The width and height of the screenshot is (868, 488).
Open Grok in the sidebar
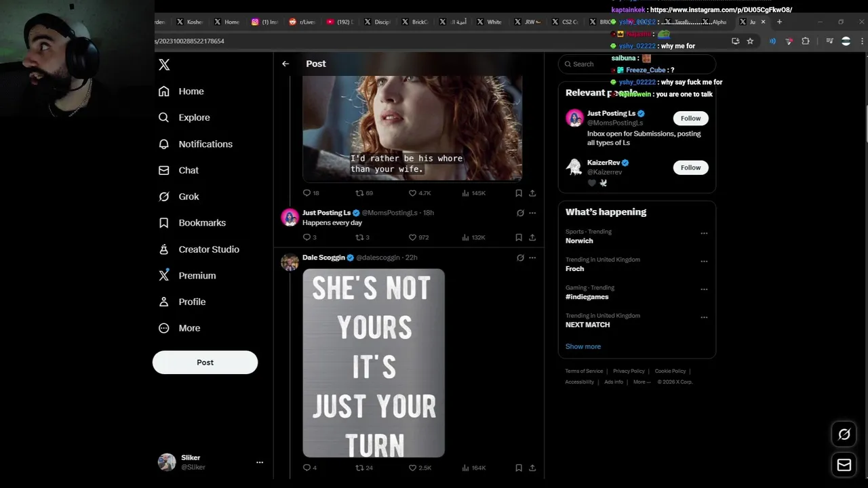pyautogui.click(x=179, y=197)
